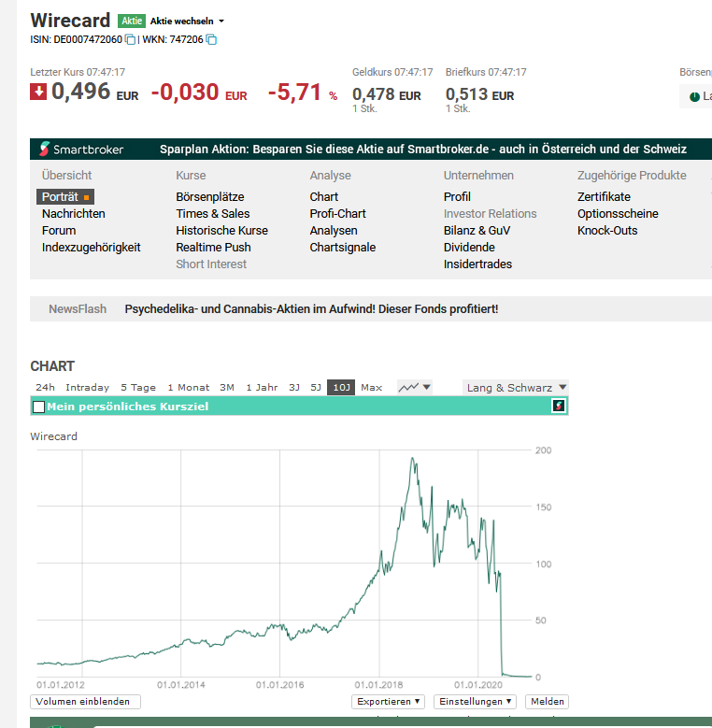Open Nachrichten page
712x728 pixels.
73,214
